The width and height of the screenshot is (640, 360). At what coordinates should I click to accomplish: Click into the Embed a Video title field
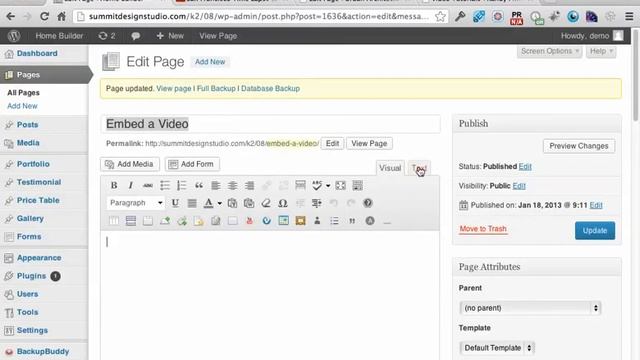click(270, 124)
